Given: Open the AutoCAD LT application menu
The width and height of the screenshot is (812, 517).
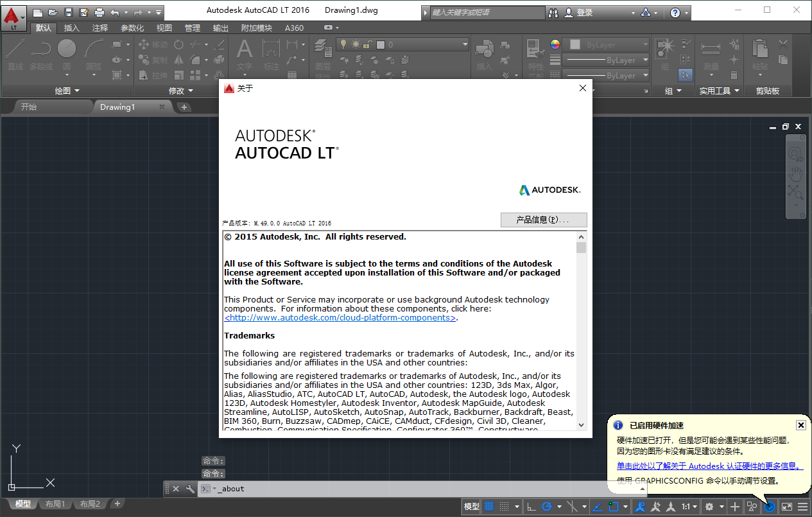Looking at the screenshot, I should [14, 18].
